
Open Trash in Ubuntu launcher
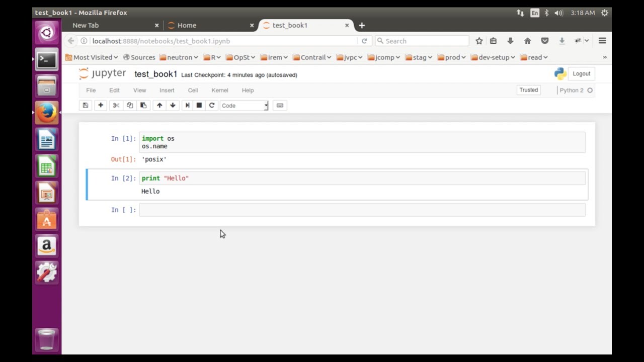[x=47, y=340]
